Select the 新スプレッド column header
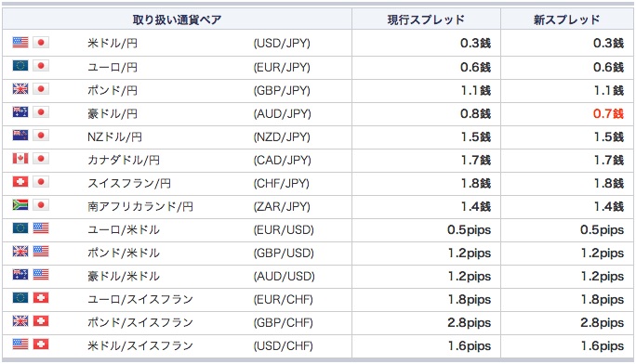 click(x=566, y=19)
